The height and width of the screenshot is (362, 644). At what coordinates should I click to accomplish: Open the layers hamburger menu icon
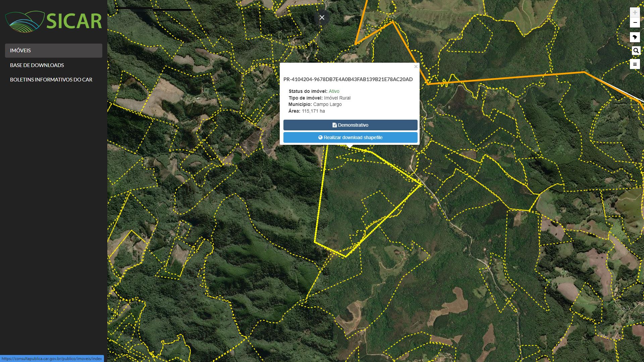click(x=635, y=64)
